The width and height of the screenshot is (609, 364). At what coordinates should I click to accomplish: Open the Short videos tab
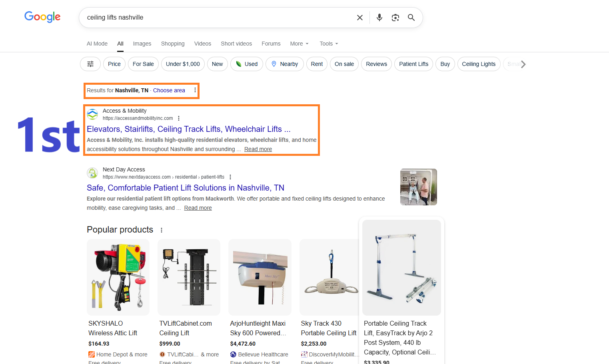pos(236,44)
